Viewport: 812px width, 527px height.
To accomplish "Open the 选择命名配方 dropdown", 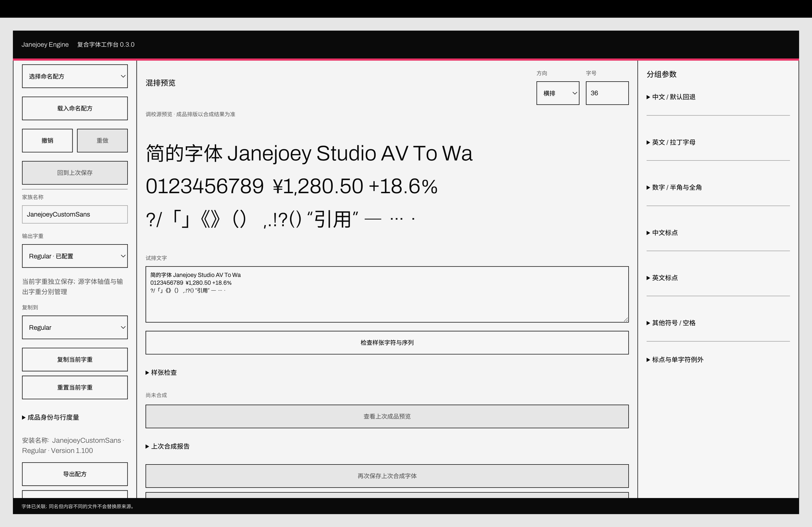I will [75, 76].
